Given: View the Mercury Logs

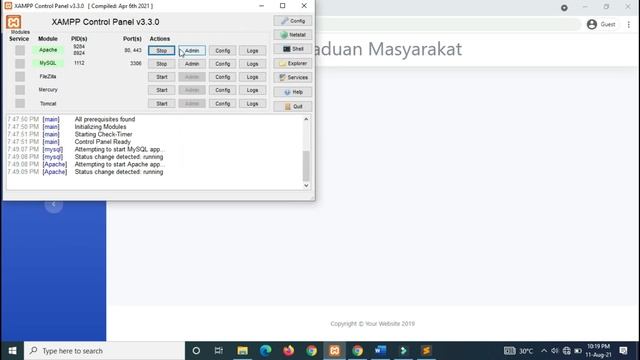Looking at the screenshot, I should [x=252, y=90].
